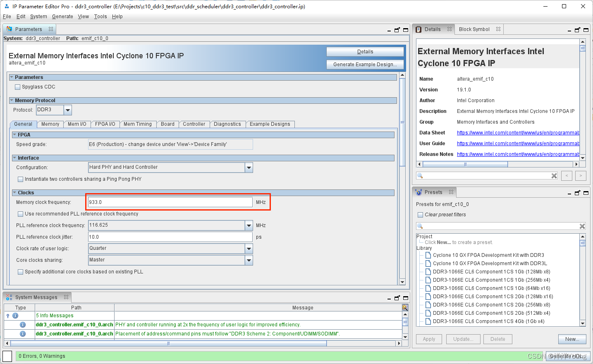
Task: Detach the Presets panel into a window
Action: pyautogui.click(x=578, y=193)
